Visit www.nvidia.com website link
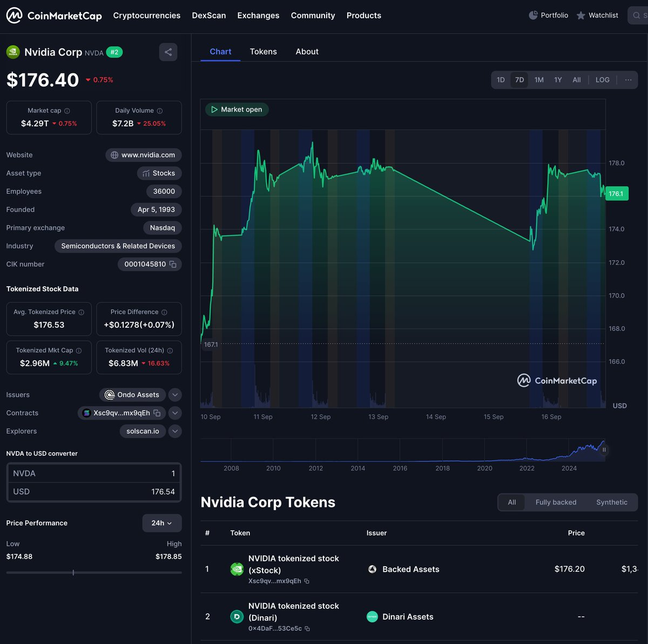The image size is (648, 644). 144,155
